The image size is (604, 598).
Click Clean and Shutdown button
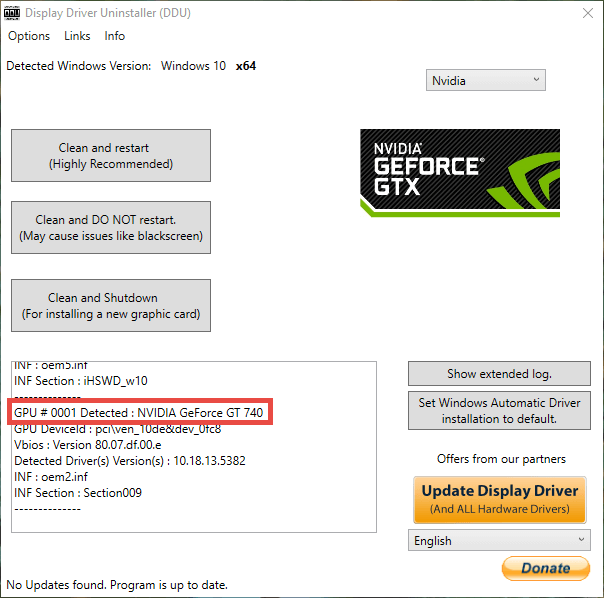(111, 306)
